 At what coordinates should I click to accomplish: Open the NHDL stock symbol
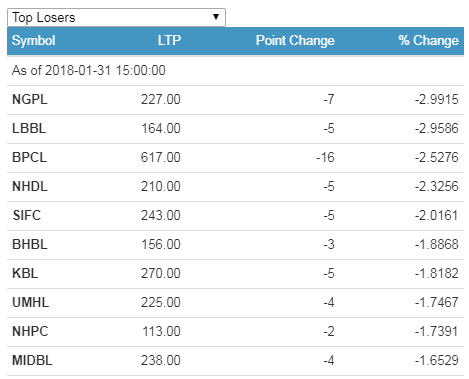tap(30, 186)
